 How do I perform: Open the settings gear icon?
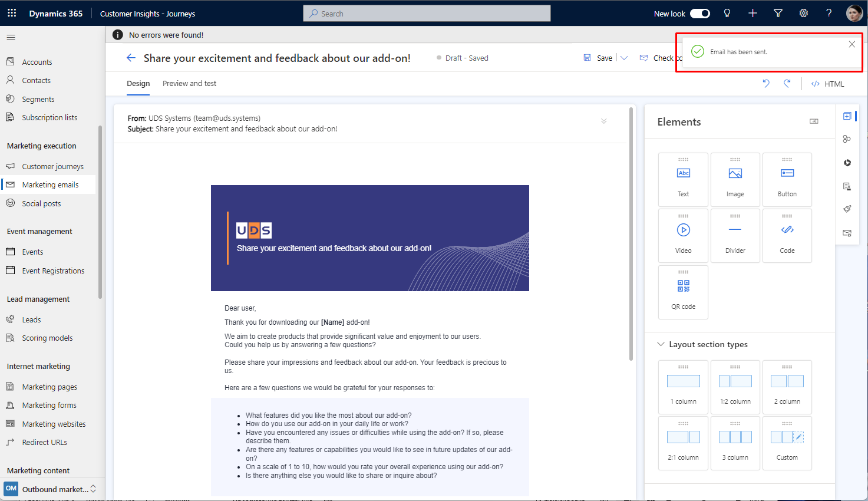coord(804,13)
